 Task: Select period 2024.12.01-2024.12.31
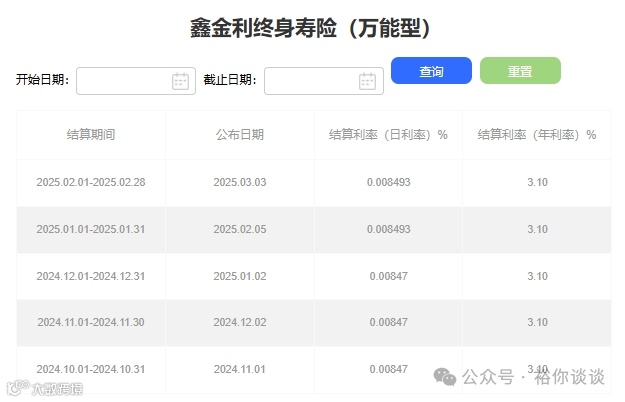point(91,276)
